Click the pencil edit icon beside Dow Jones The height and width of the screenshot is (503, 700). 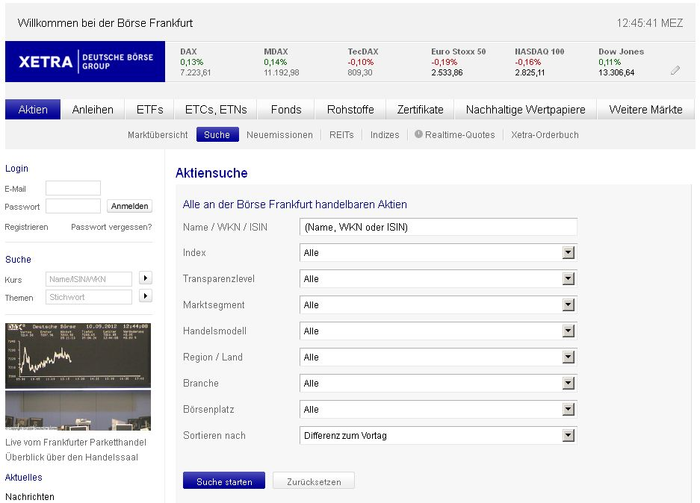coord(675,70)
